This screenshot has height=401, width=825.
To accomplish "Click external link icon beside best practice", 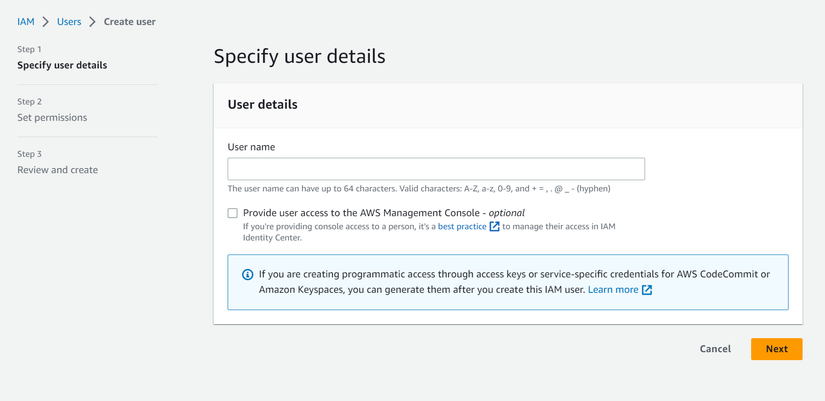I will 494,227.
